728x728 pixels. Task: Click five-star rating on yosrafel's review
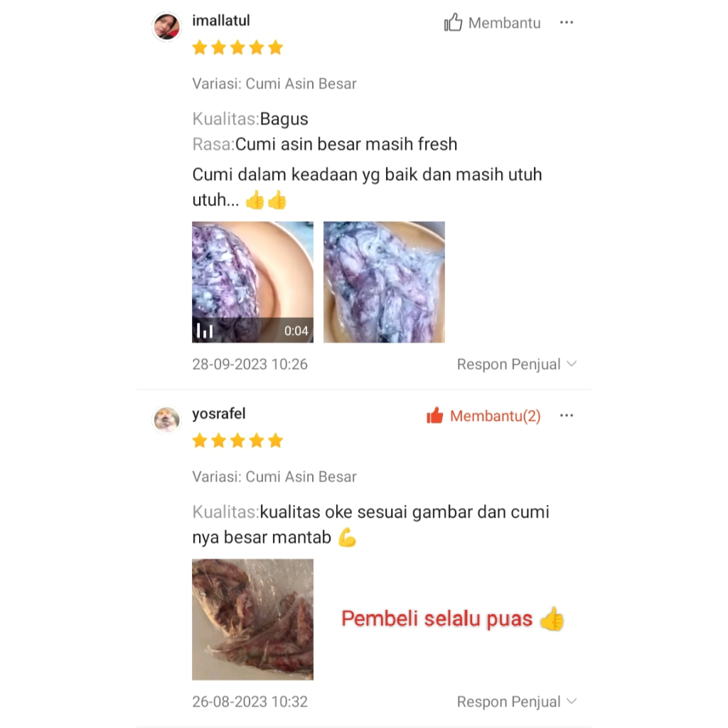[237, 440]
